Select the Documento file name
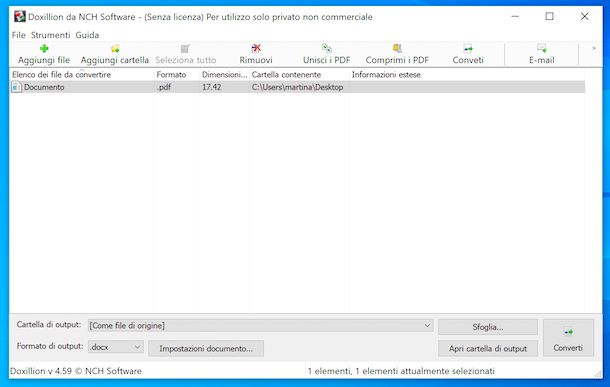610x387 pixels. pyautogui.click(x=44, y=87)
